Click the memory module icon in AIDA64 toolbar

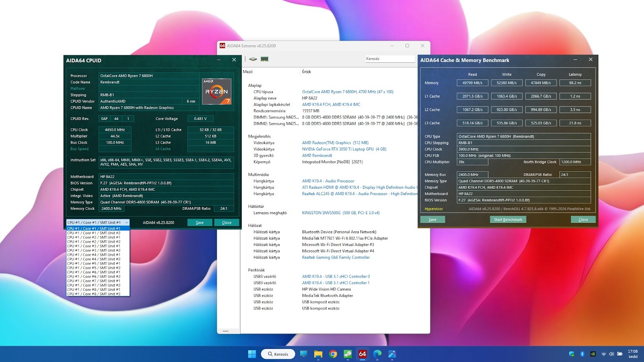click(x=264, y=59)
